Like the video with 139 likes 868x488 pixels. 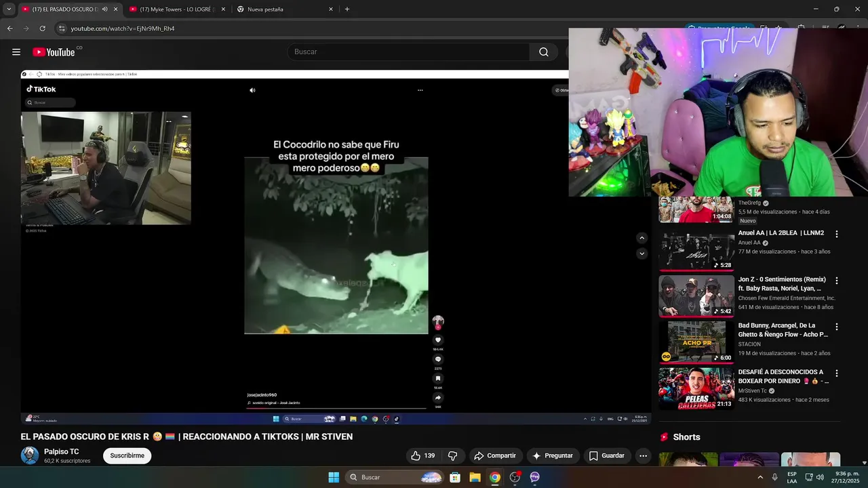click(422, 455)
